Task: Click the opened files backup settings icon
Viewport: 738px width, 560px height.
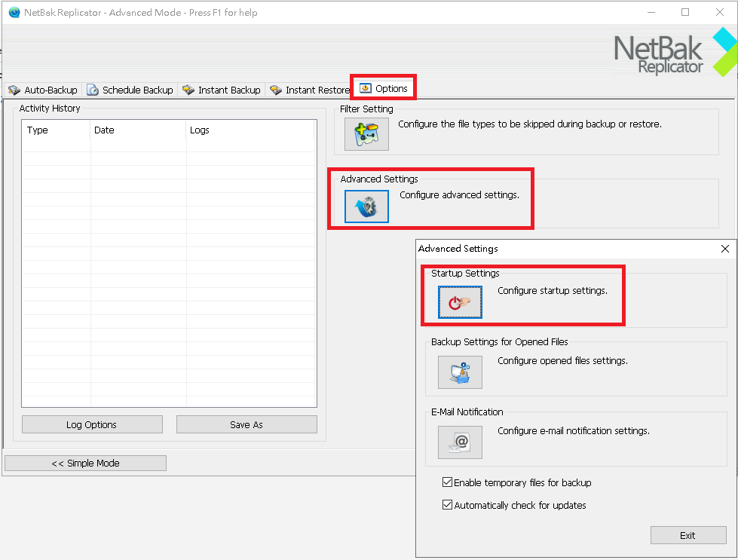Action: 460,372
